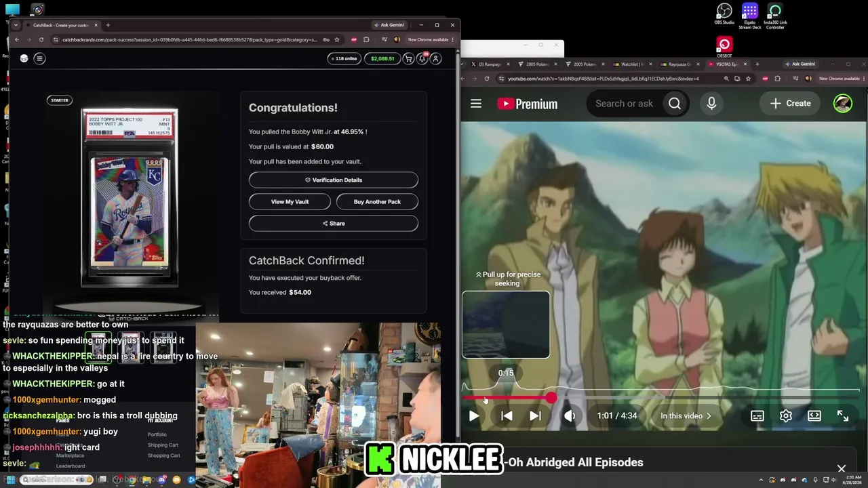This screenshot has height=488, width=868.
Task: Click the YouTube Create button
Action: pos(791,104)
